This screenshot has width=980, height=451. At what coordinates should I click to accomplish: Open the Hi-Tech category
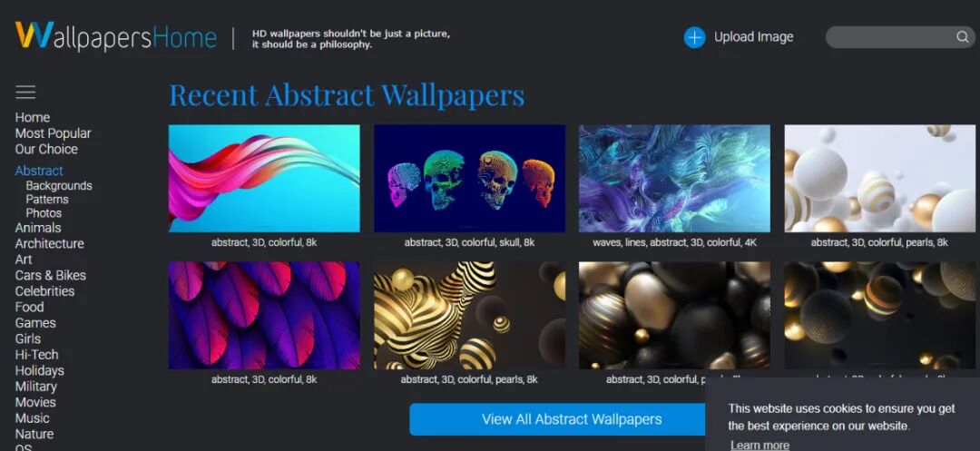pos(37,355)
